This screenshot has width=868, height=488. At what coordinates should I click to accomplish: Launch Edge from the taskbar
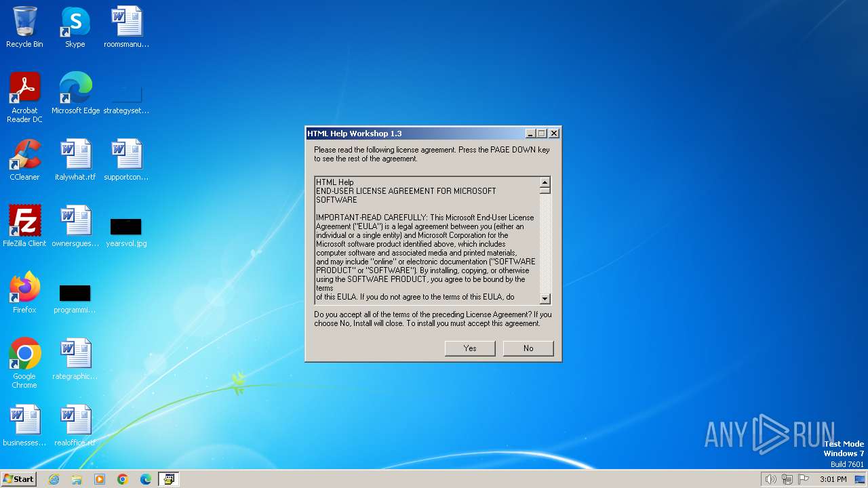[146, 479]
